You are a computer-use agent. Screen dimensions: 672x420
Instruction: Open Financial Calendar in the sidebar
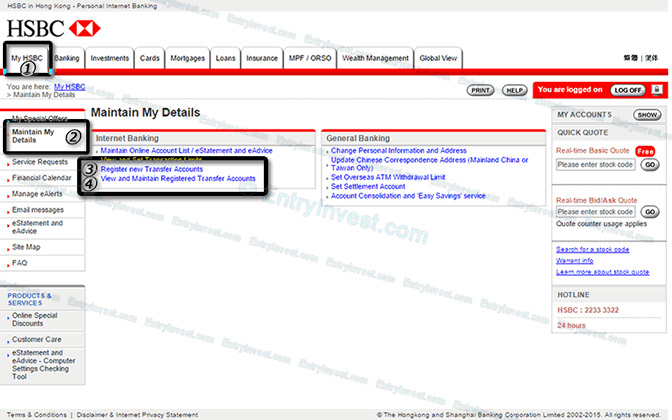click(x=42, y=178)
